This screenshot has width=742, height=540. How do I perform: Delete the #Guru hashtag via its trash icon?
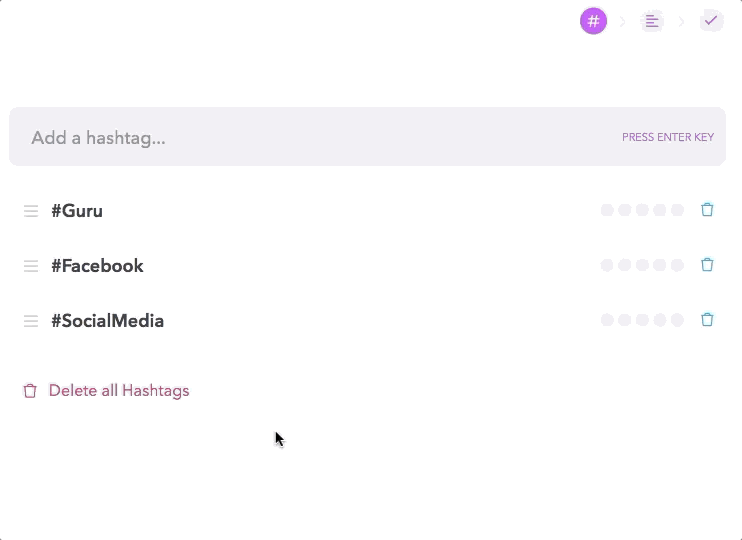(707, 210)
